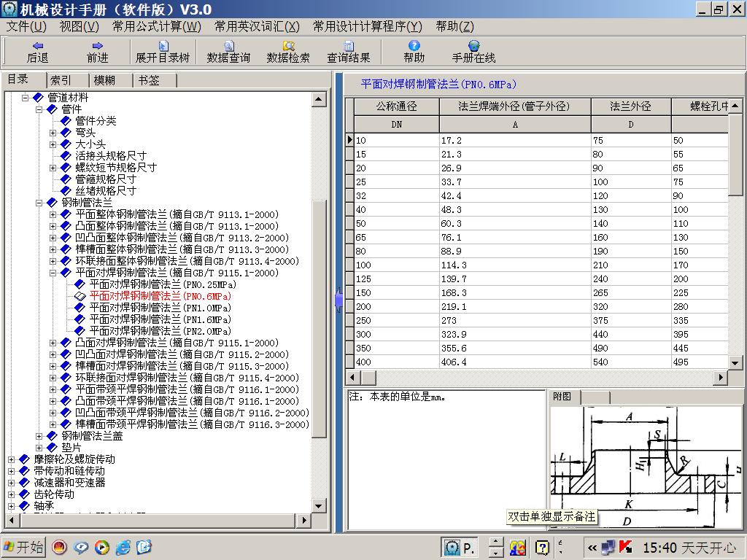Select the table row with DN 100
Viewport: 747px width, 560px height.
click(541, 265)
